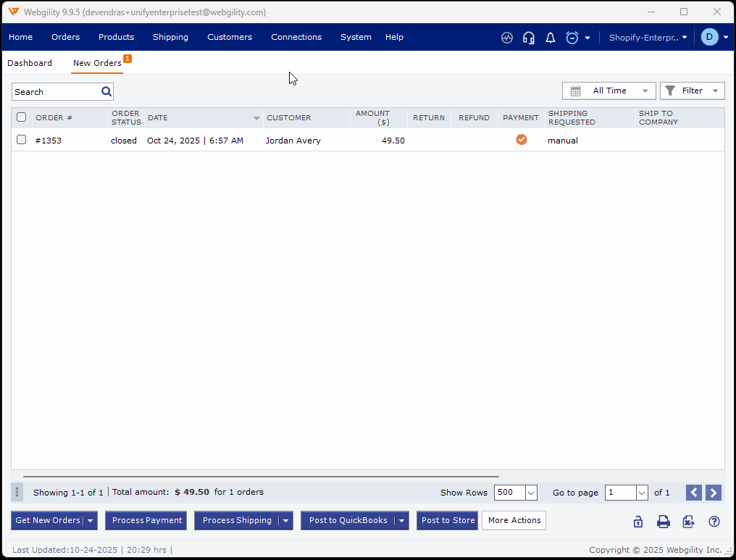Click the Post to Store button

coord(448,520)
